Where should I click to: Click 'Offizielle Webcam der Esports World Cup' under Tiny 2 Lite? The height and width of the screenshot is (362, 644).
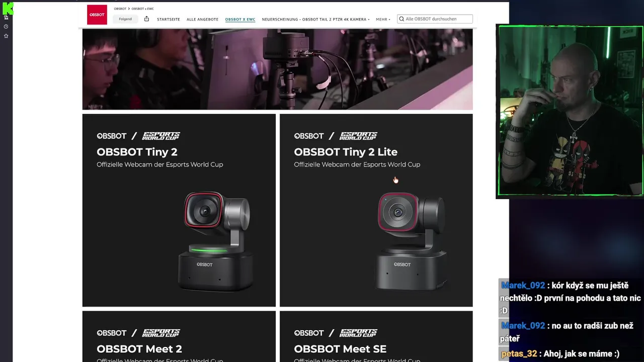[x=357, y=164]
